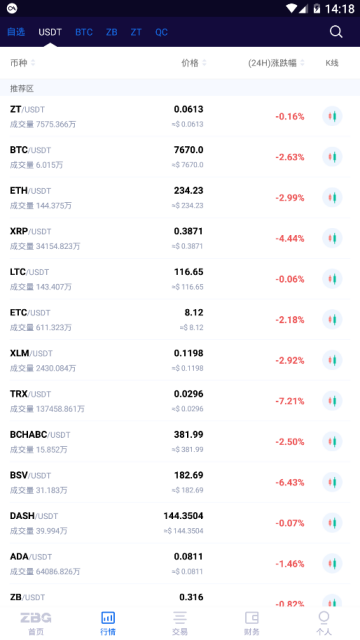Open K-line icon for TRX/USDT
The image size is (360, 640).
(x=332, y=401)
